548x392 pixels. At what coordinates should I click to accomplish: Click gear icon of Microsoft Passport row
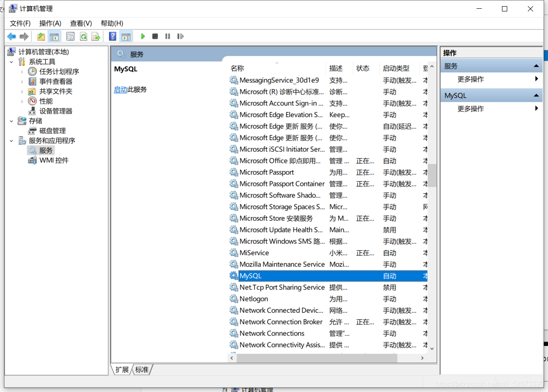[x=234, y=172]
